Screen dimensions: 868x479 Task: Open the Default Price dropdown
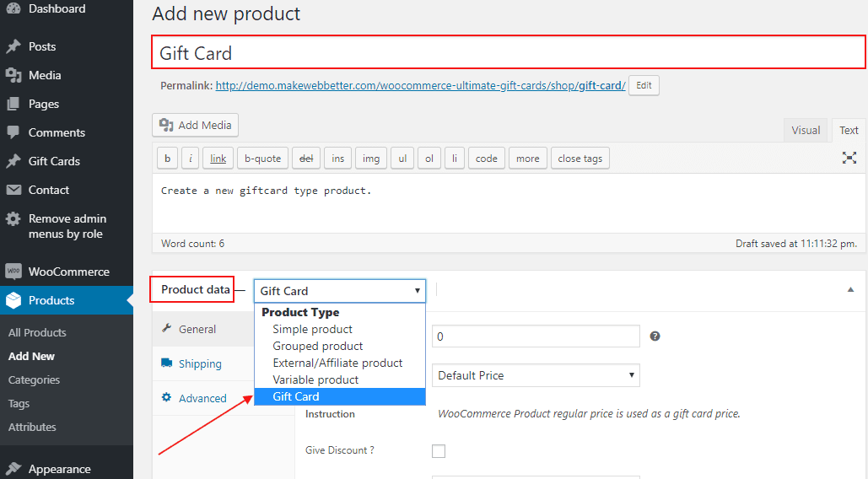536,375
